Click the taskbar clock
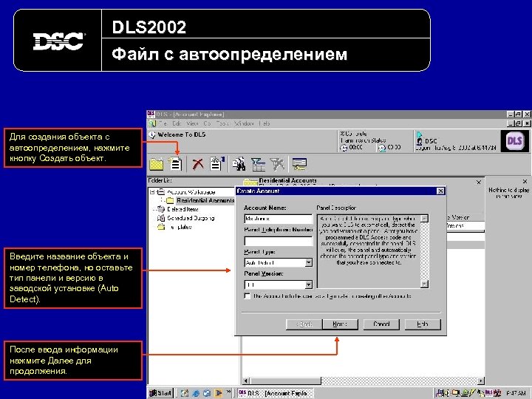The height and width of the screenshot is (399, 532). (x=516, y=393)
